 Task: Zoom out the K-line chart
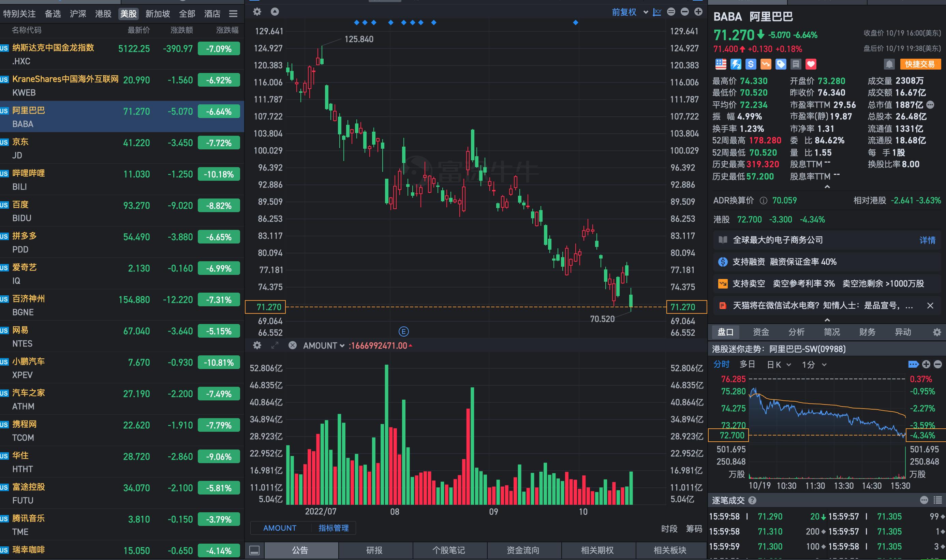684,12
